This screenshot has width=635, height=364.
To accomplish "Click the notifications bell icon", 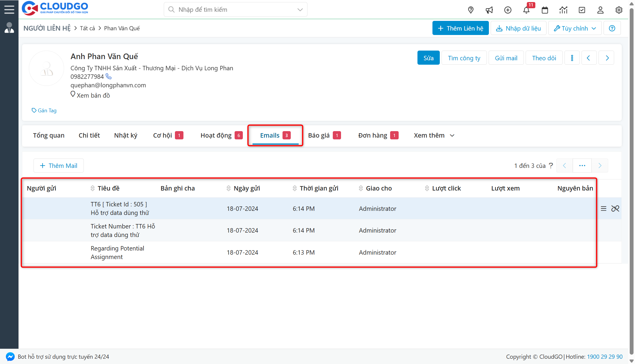I will tap(526, 10).
